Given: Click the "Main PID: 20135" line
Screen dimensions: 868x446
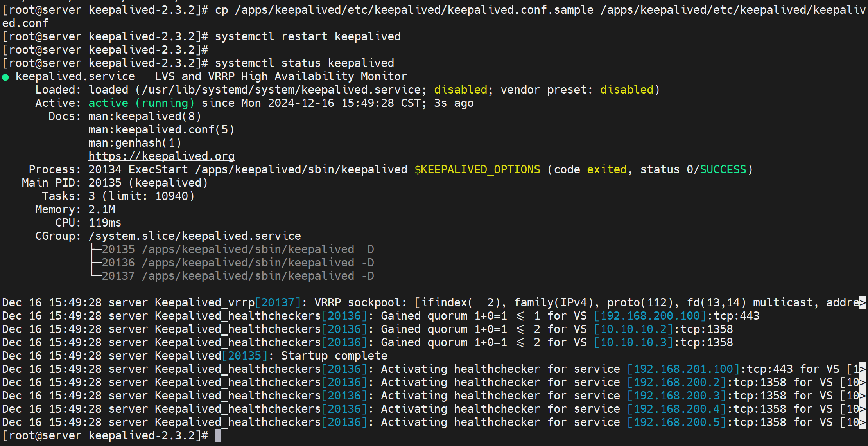Looking at the screenshot, I should click(x=115, y=183).
